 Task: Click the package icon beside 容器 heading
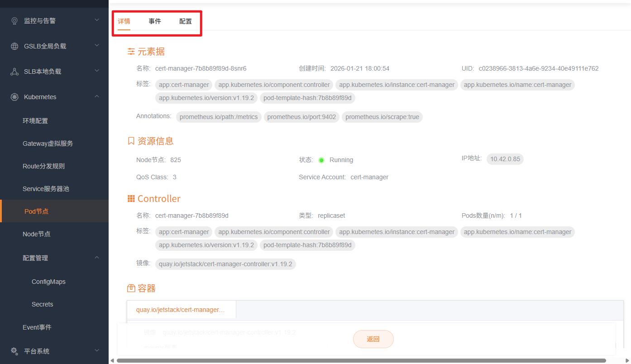pos(131,288)
